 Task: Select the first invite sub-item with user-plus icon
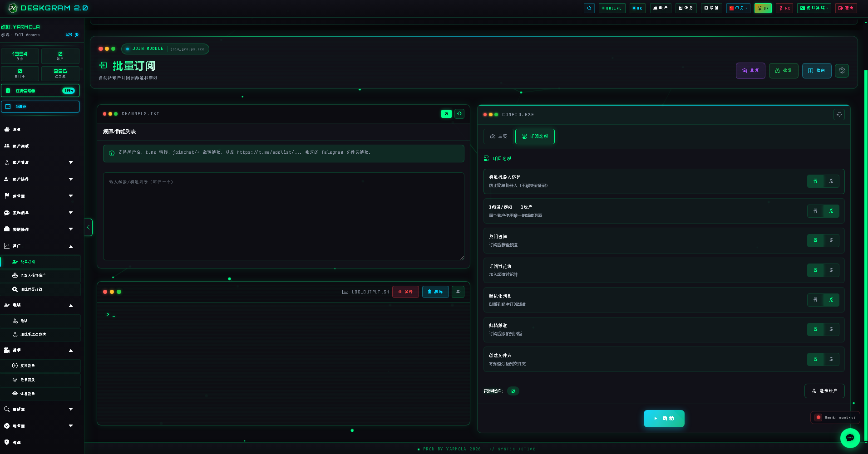click(x=40, y=321)
